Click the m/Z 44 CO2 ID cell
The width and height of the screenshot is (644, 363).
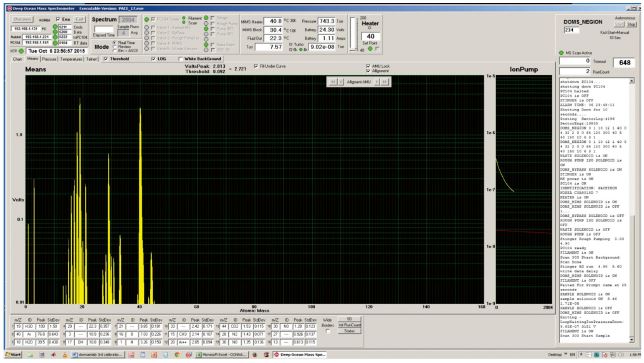236,326
